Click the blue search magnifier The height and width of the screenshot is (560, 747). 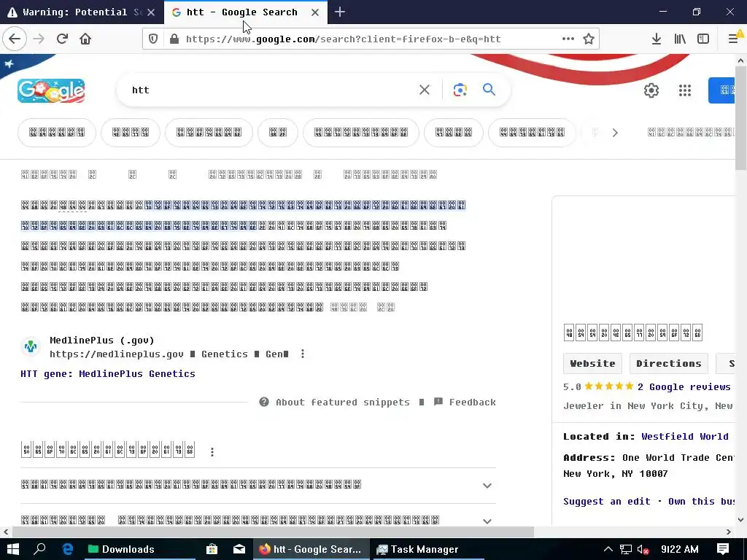click(x=489, y=89)
